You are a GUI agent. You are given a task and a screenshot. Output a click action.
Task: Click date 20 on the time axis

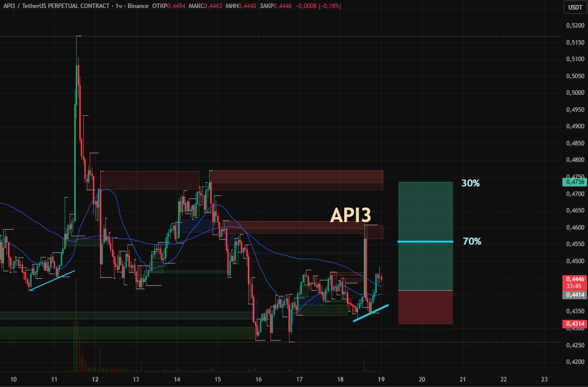coord(421,379)
